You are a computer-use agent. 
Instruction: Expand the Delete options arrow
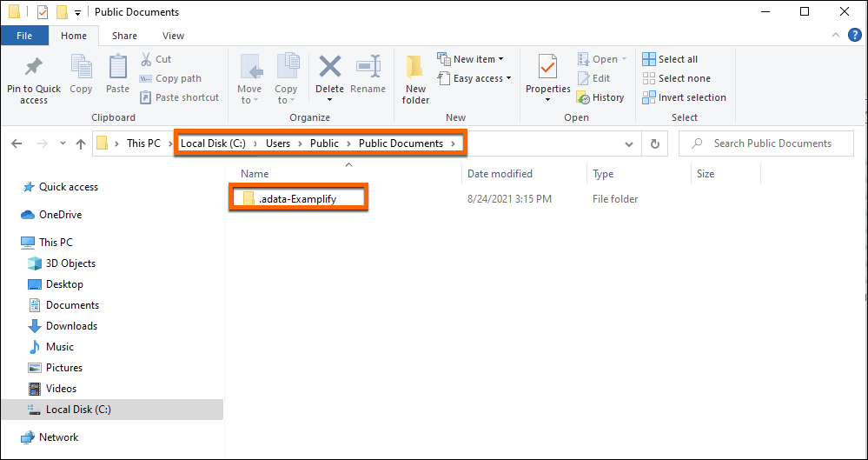(x=329, y=100)
